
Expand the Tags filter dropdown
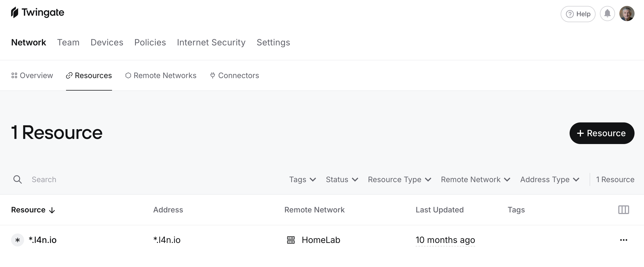click(302, 179)
